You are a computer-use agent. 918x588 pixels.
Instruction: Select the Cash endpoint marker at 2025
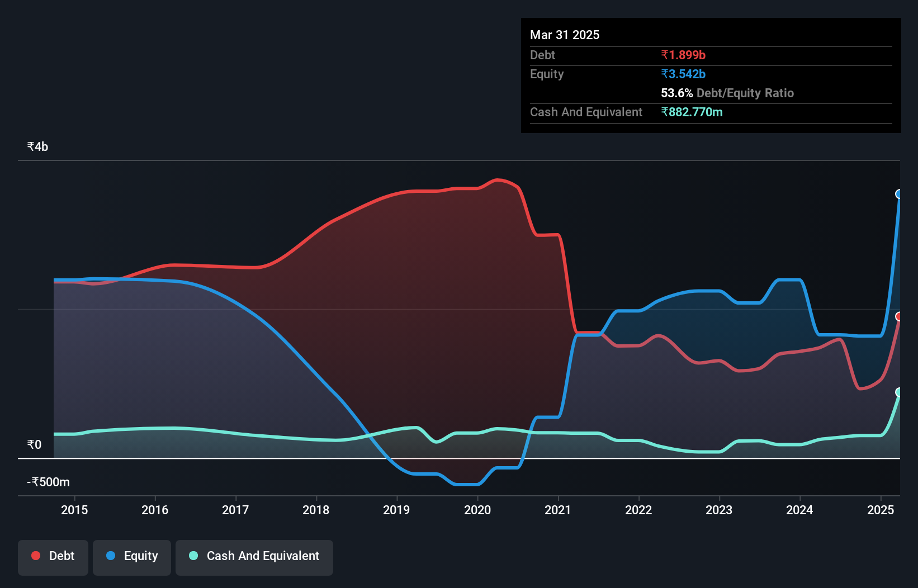[899, 392]
